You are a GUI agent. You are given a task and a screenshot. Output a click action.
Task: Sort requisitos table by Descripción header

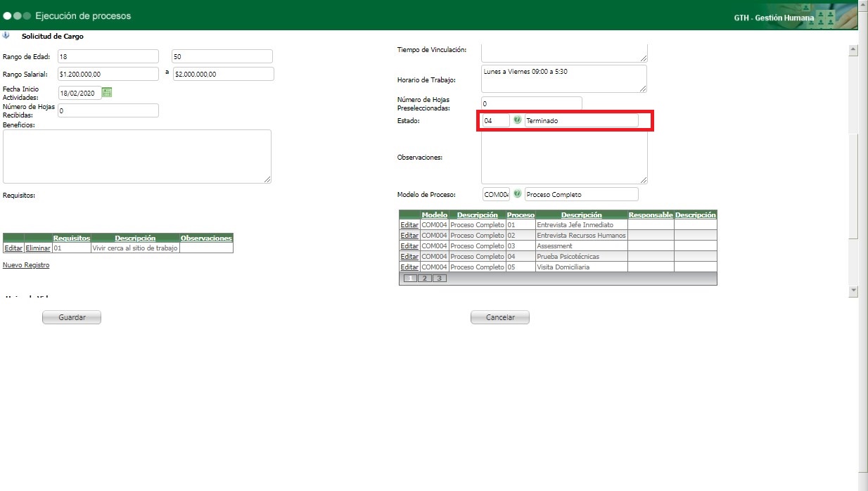click(135, 238)
